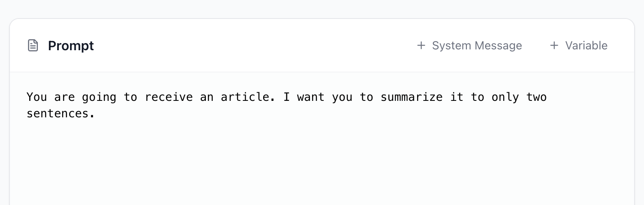Add a System Message
Image resolution: width=644 pixels, height=205 pixels.
469,45
